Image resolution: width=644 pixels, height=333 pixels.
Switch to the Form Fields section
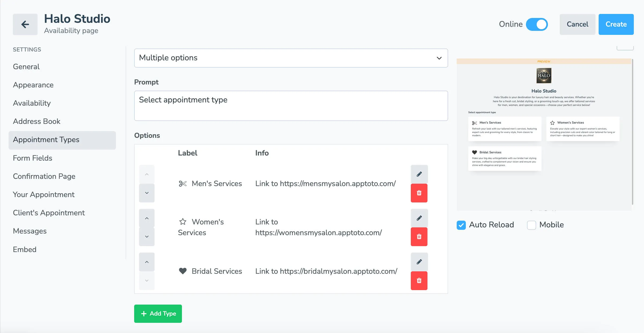[x=32, y=158]
